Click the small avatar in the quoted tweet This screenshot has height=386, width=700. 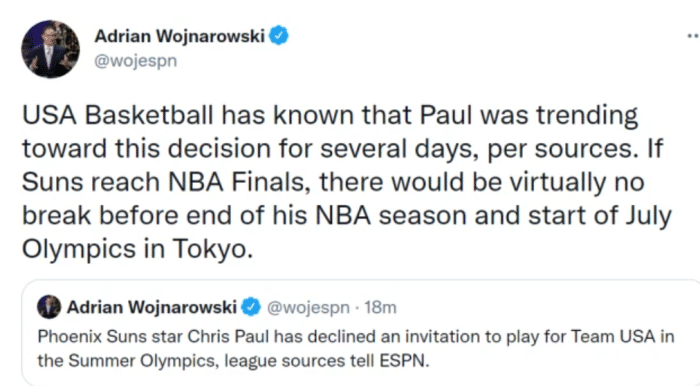click(49, 307)
